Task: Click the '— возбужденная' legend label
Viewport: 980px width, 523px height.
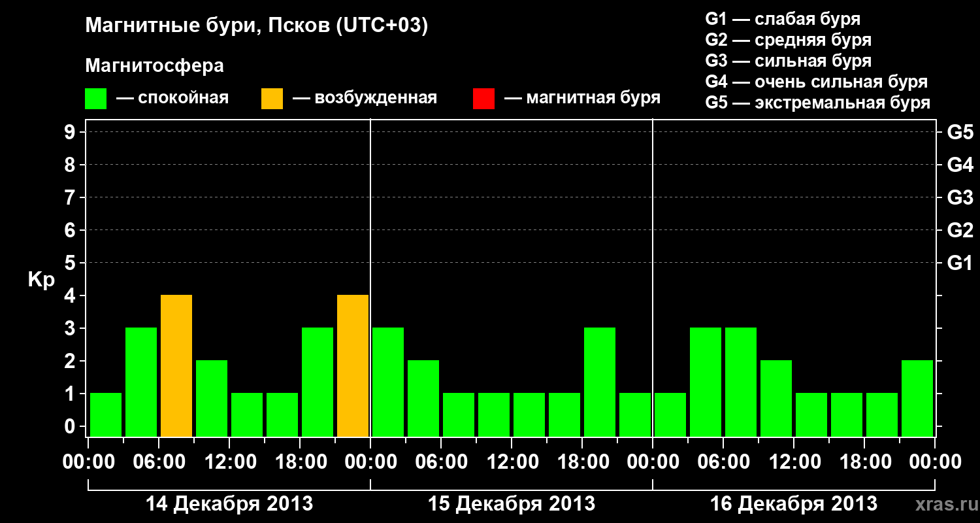Action: click(x=365, y=99)
